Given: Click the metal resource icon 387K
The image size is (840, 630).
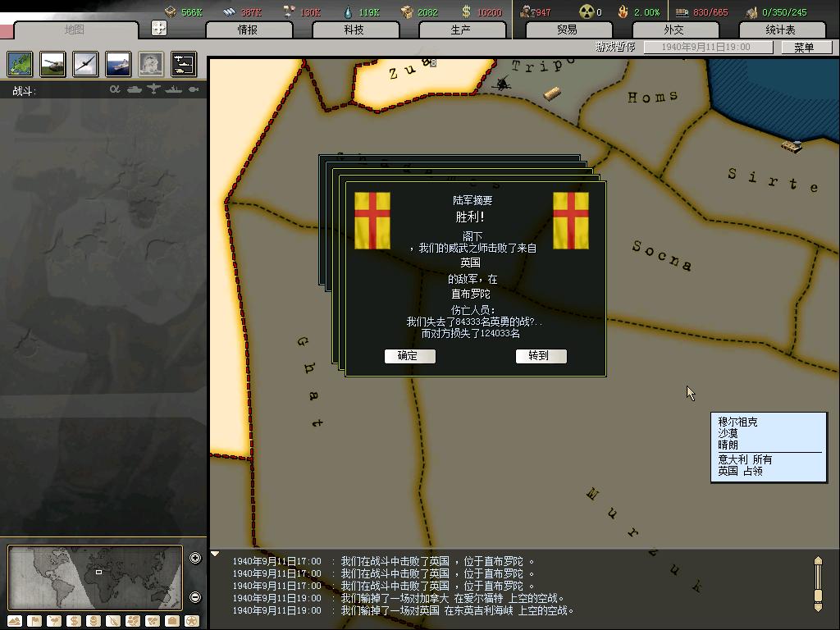Looking at the screenshot, I should click(230, 11).
